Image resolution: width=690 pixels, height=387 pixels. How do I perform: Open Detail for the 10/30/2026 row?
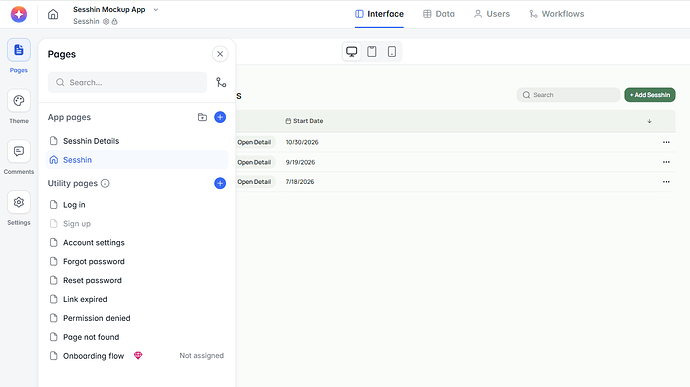click(x=254, y=142)
